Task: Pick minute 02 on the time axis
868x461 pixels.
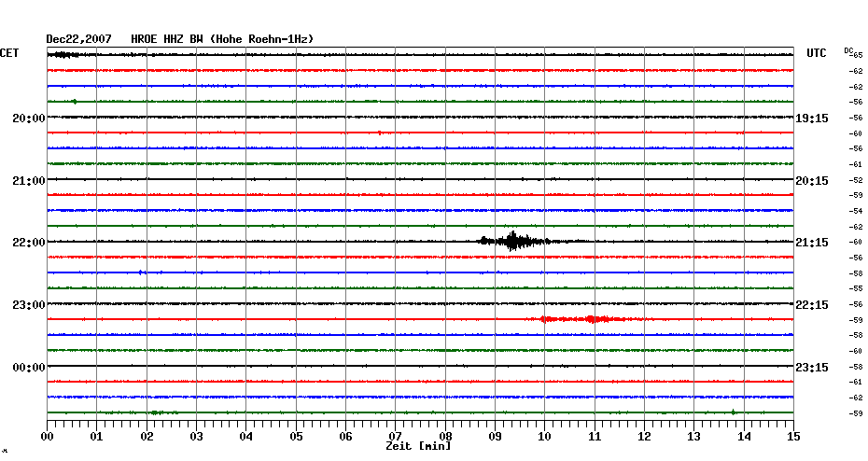Action: pos(147,437)
